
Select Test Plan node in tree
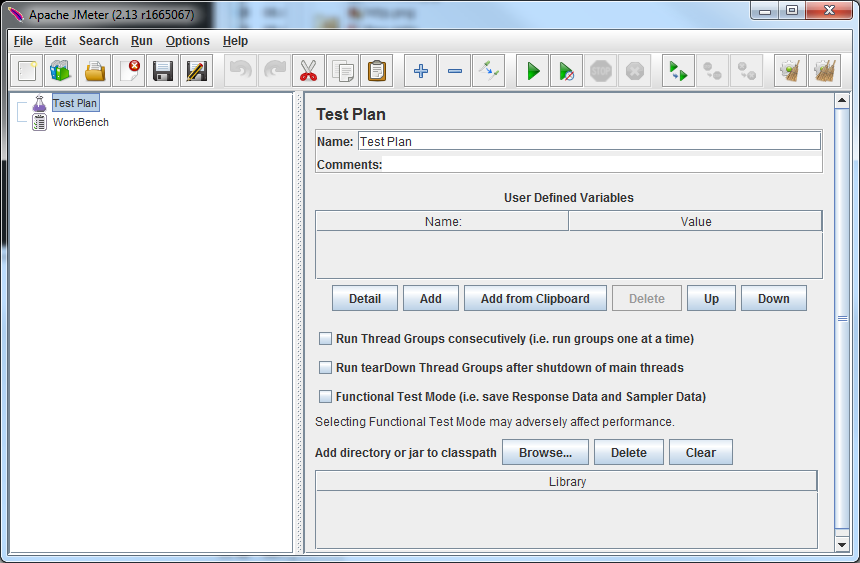click(75, 103)
